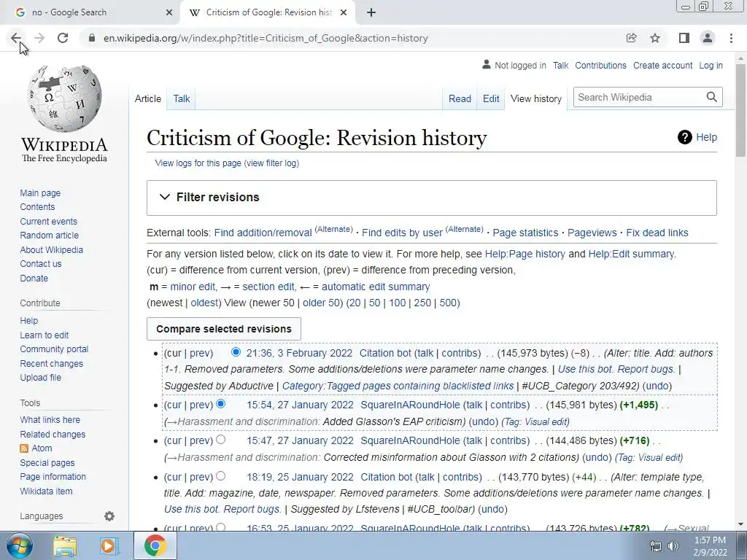Close the 'no - Google Search' tab
This screenshot has height=560, width=747.
[x=169, y=12]
